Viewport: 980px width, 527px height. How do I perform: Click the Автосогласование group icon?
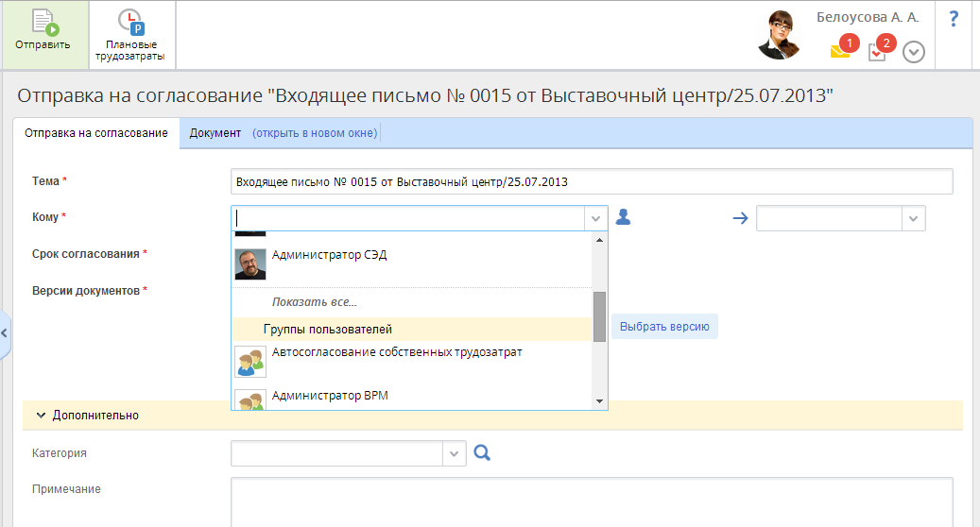coord(250,362)
